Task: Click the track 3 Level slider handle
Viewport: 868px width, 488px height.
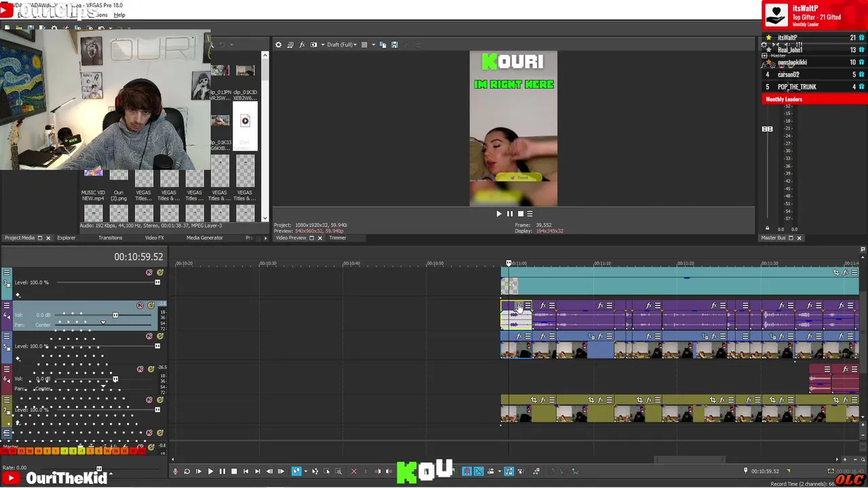Action: (x=157, y=282)
